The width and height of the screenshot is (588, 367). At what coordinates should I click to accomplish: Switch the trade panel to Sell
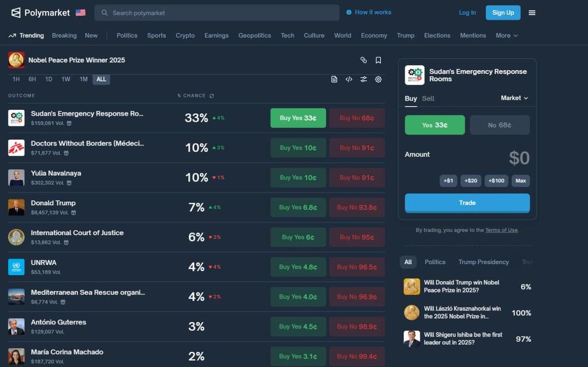pyautogui.click(x=428, y=98)
